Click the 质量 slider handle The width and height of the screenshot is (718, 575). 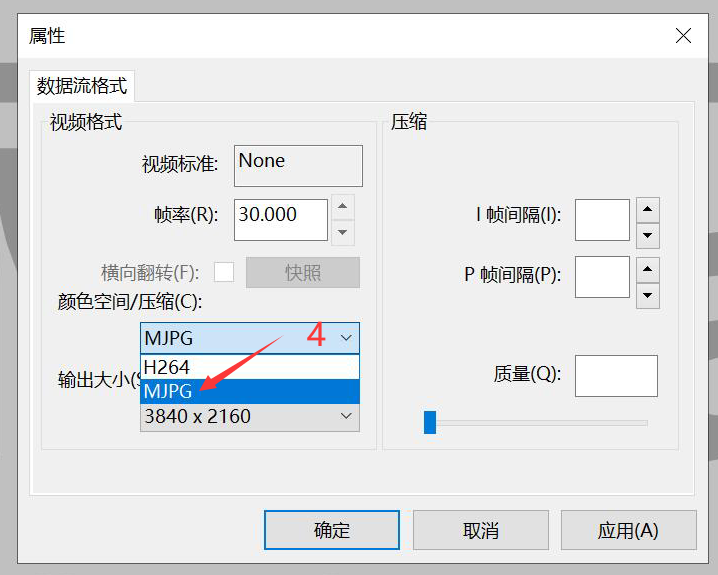click(430, 422)
